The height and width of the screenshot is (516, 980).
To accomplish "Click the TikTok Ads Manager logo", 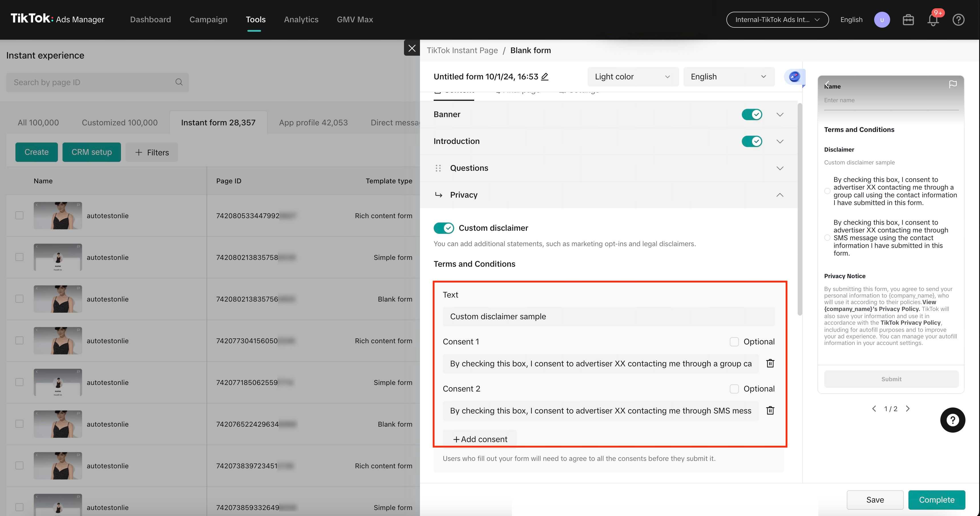I will 57,19.
